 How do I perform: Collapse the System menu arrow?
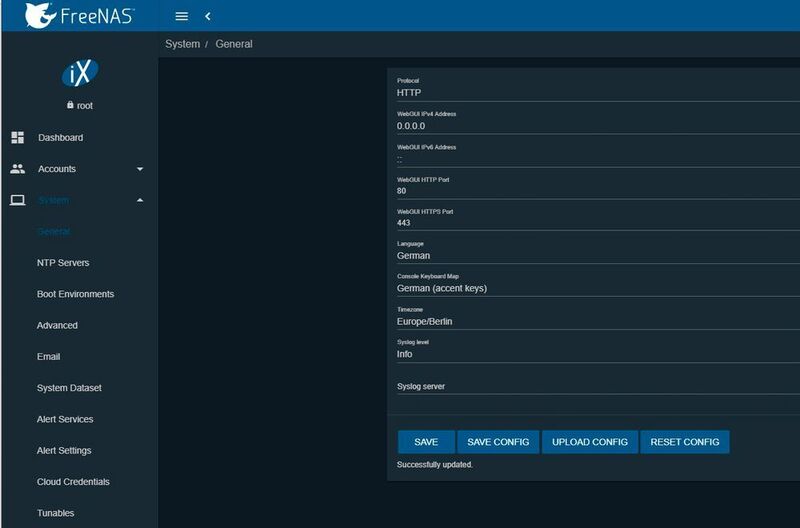(140, 200)
